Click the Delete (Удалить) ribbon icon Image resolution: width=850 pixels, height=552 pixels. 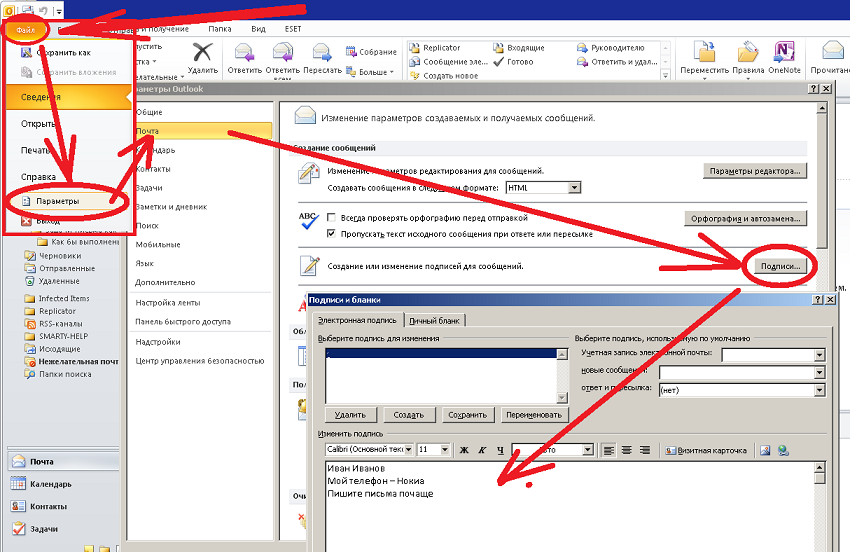pos(202,53)
